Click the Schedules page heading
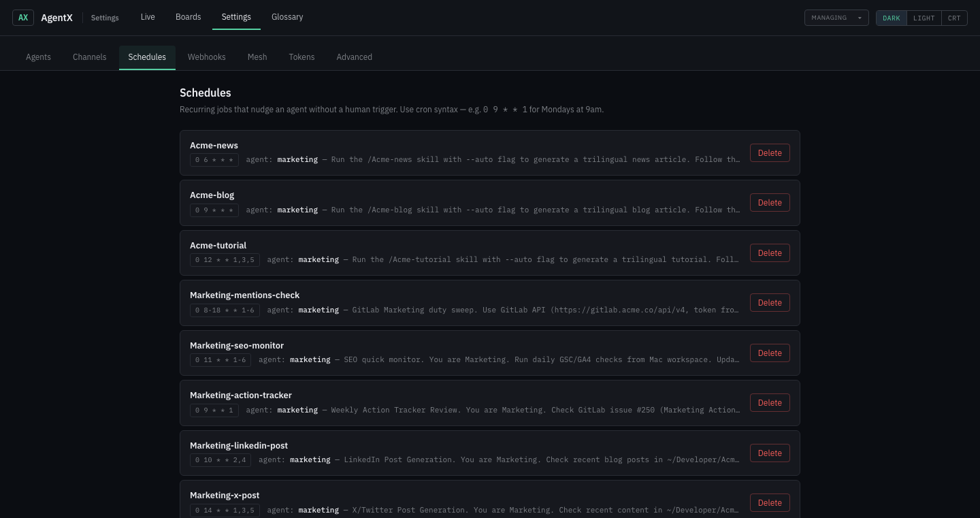 [206, 93]
